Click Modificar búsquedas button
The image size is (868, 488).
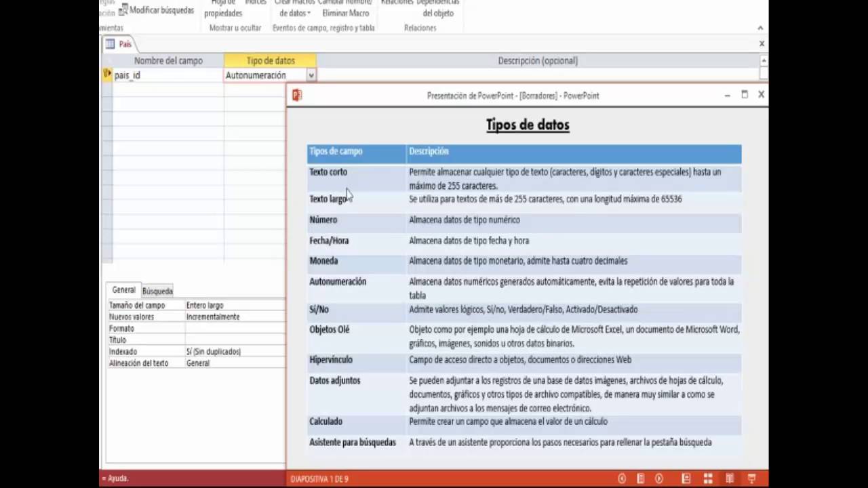point(157,10)
